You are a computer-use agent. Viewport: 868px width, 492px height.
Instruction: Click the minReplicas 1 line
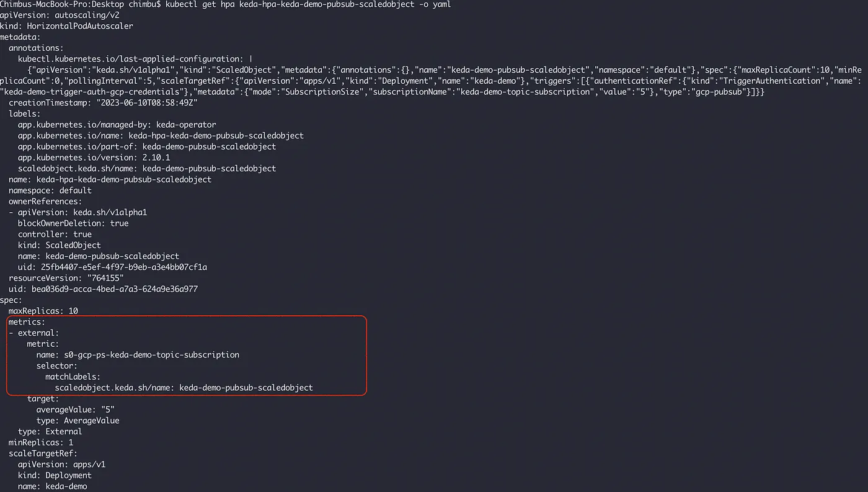tap(41, 442)
